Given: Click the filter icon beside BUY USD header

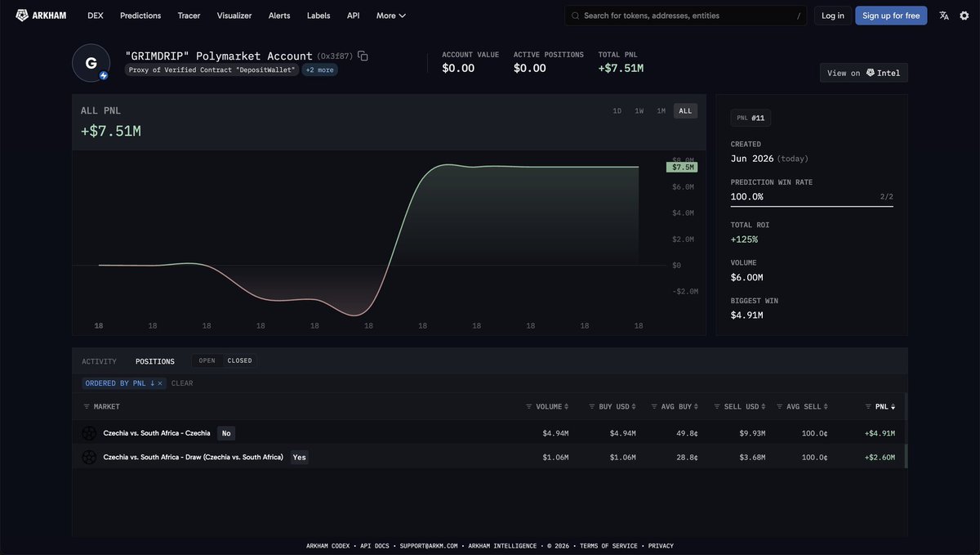Looking at the screenshot, I should [591, 406].
